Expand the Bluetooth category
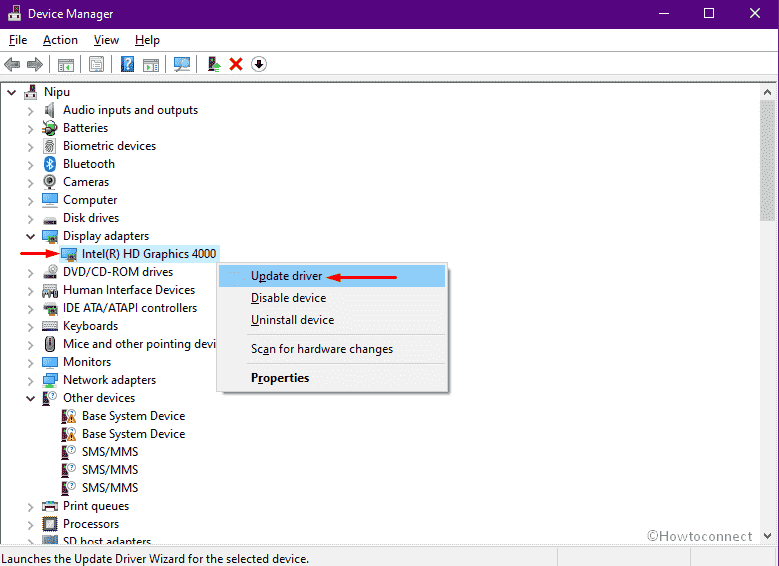779x566 pixels. pyautogui.click(x=30, y=164)
